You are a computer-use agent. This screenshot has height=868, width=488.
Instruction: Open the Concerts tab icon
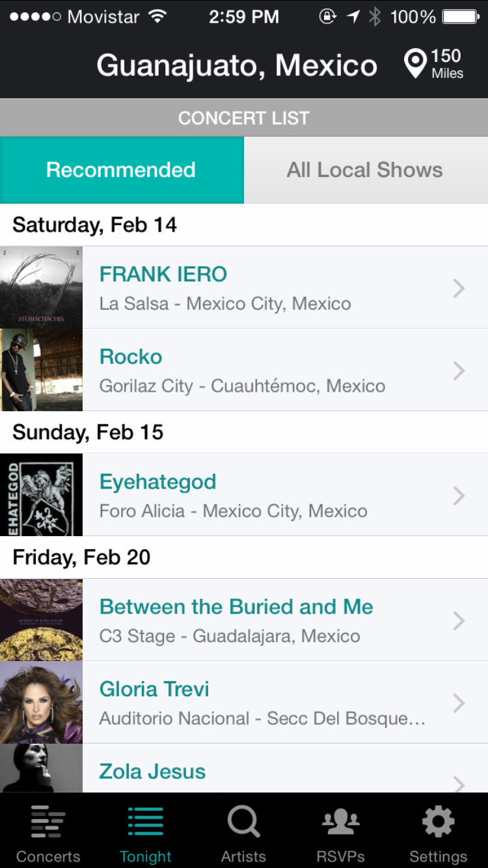tap(48, 822)
